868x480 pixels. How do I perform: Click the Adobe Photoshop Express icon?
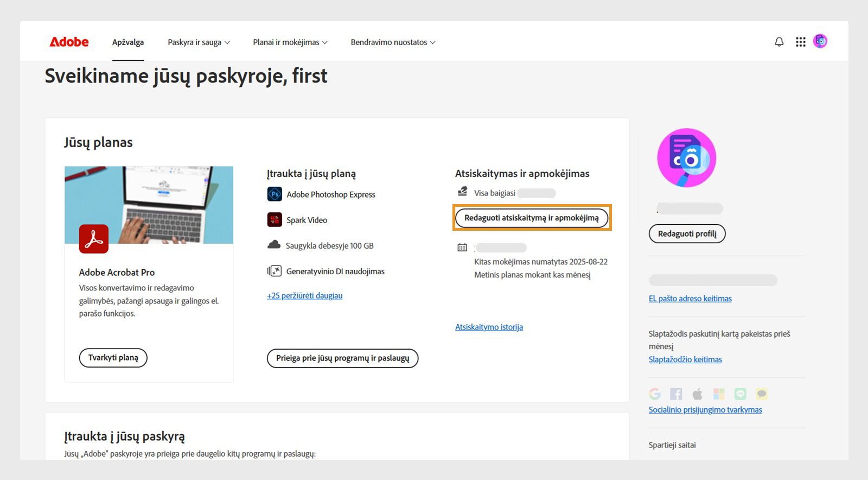pyautogui.click(x=275, y=194)
